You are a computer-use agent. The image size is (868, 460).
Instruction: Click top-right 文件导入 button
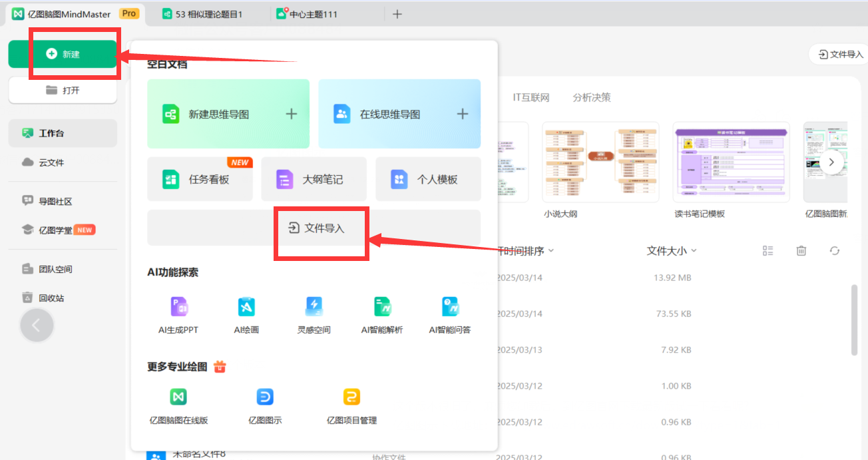[840, 55]
